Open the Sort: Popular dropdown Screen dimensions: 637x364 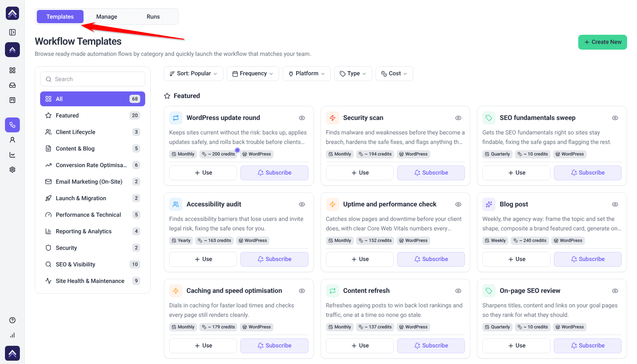(194, 74)
